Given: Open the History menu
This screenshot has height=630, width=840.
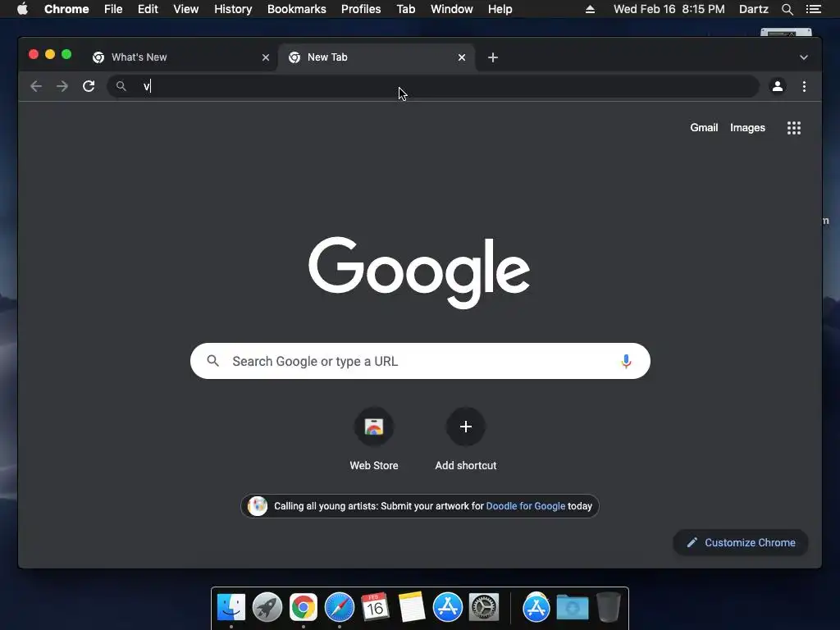Looking at the screenshot, I should pos(233,9).
